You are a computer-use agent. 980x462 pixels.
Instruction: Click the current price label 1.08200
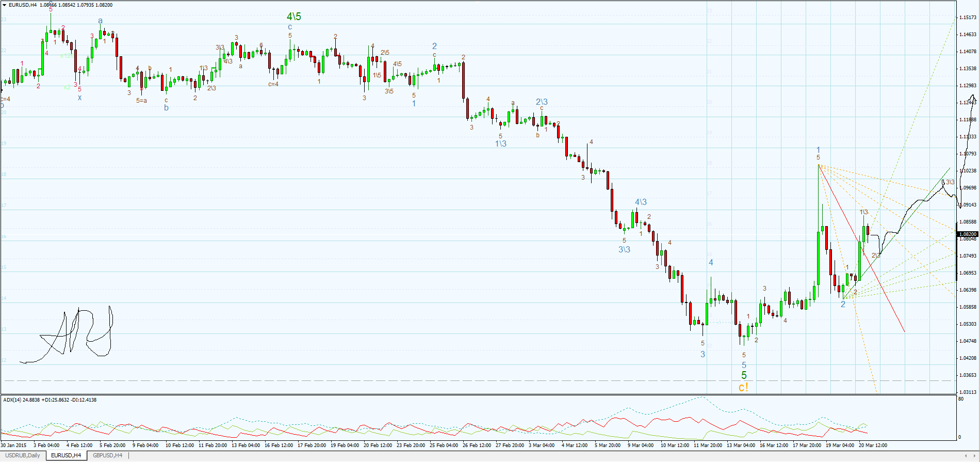coord(968,234)
